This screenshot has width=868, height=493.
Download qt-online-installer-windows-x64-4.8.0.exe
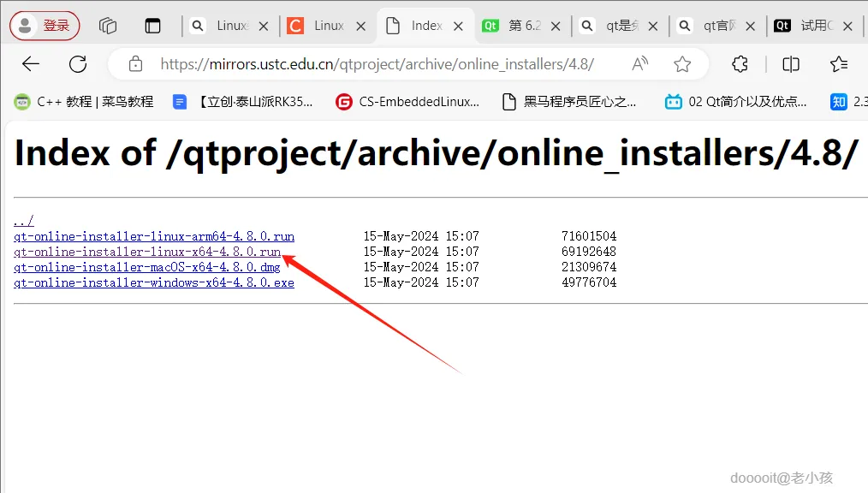(154, 282)
